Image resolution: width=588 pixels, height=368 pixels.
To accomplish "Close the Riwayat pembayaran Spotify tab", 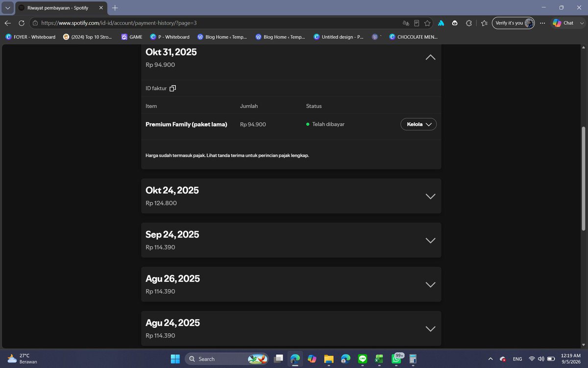I will [101, 8].
